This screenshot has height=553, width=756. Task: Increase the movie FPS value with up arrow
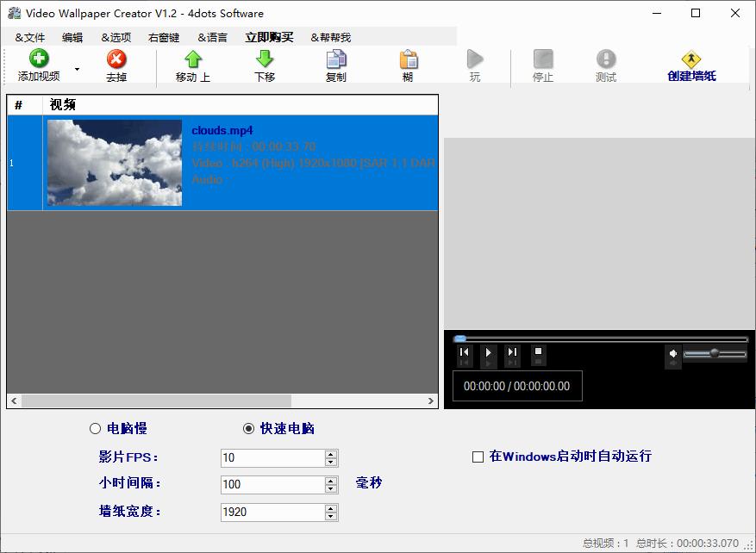[331, 454]
